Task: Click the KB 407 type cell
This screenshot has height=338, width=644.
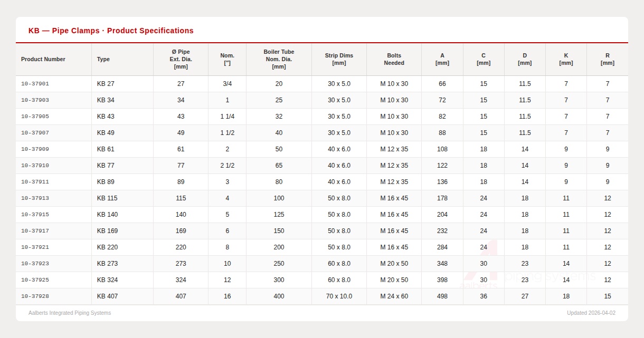Action: click(107, 296)
